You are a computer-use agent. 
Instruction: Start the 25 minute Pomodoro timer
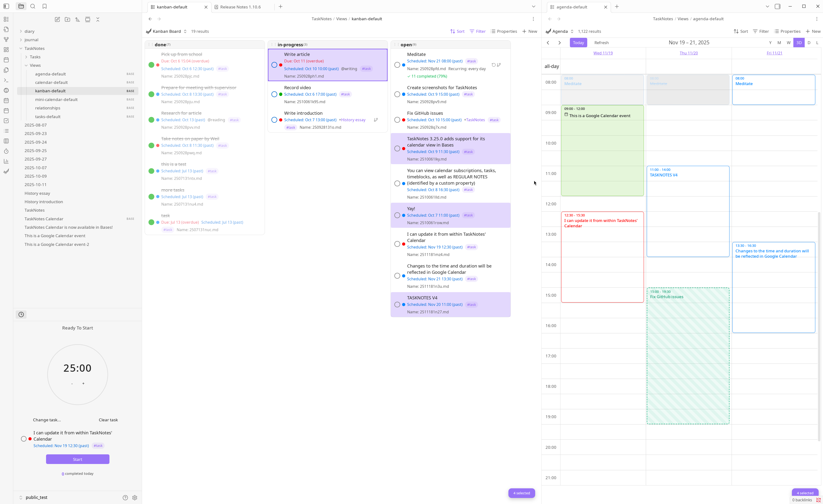tap(77, 459)
